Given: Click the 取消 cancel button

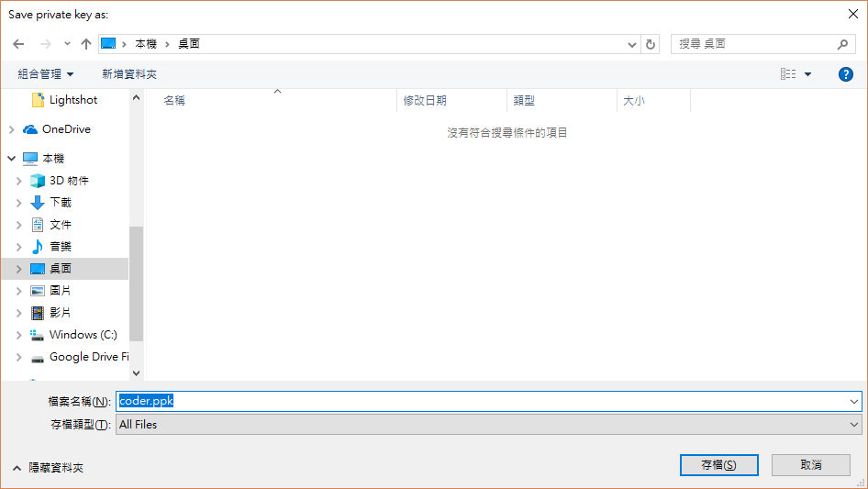Looking at the screenshot, I should click(x=811, y=465).
